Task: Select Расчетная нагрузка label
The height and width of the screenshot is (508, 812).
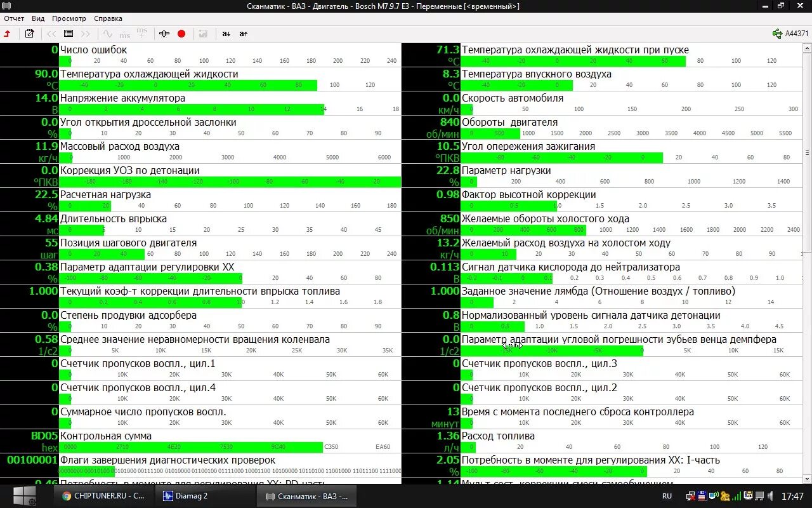Action: (105, 194)
